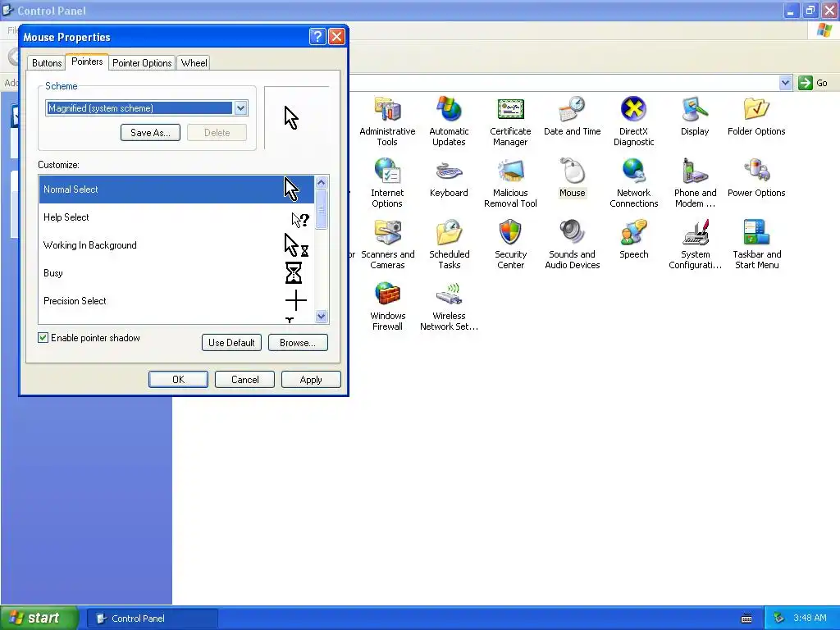This screenshot has height=630, width=840.
Task: Click the Use Default button
Action: pos(231,342)
